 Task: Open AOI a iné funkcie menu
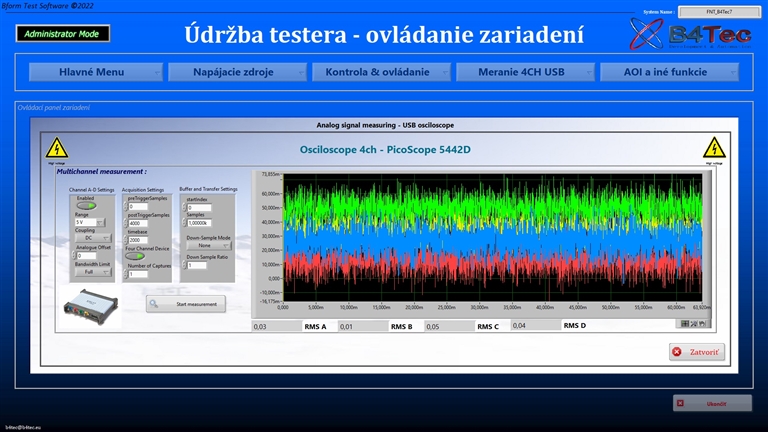click(x=670, y=72)
